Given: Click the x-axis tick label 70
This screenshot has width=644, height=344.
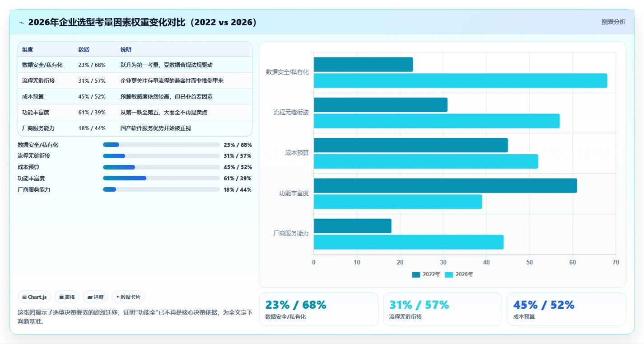Looking at the screenshot, I should point(616,263).
